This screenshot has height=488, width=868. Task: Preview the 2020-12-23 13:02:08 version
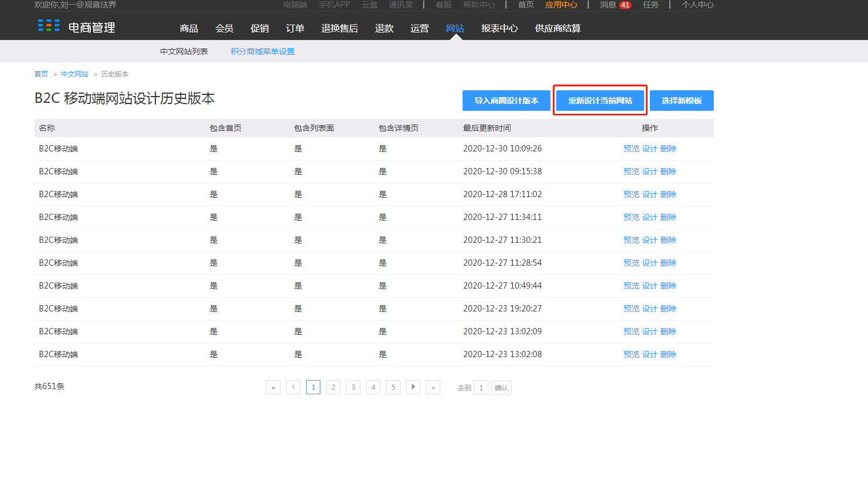point(632,354)
